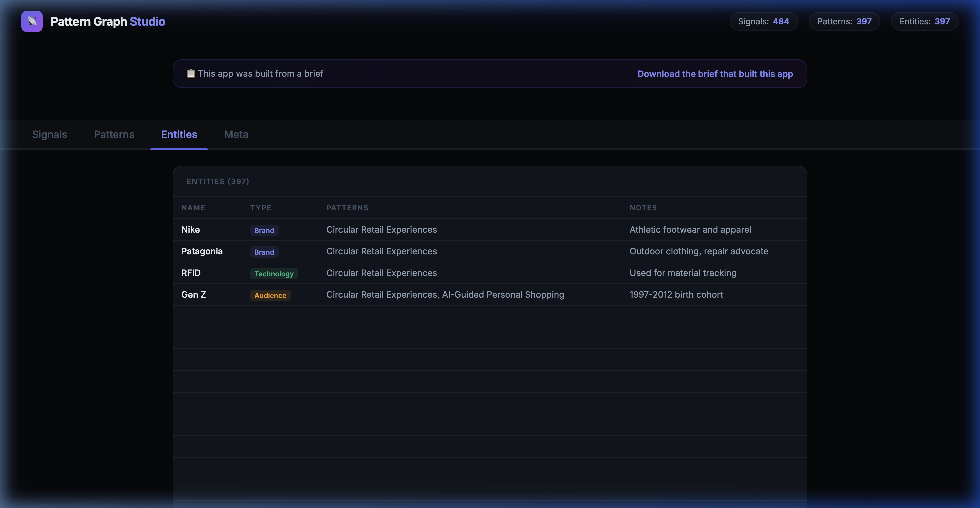Screen dimensions: 980x508
Task: Open the Signals: 484 counter pill
Action: click(x=763, y=21)
